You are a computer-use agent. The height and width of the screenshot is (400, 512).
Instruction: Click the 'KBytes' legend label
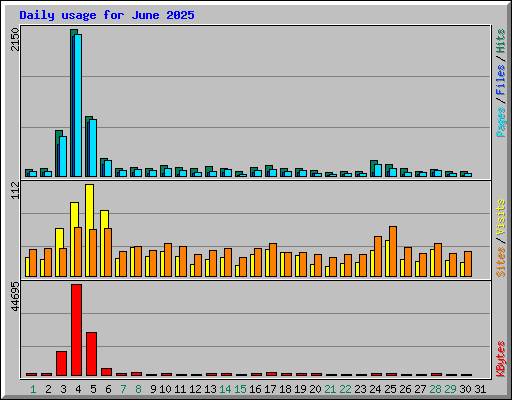pos(501,359)
